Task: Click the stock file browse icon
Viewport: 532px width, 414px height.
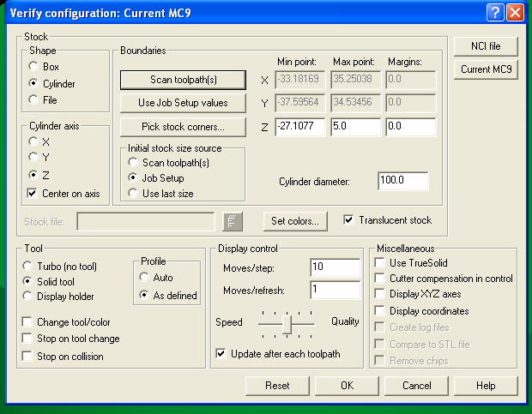Action: 233,222
